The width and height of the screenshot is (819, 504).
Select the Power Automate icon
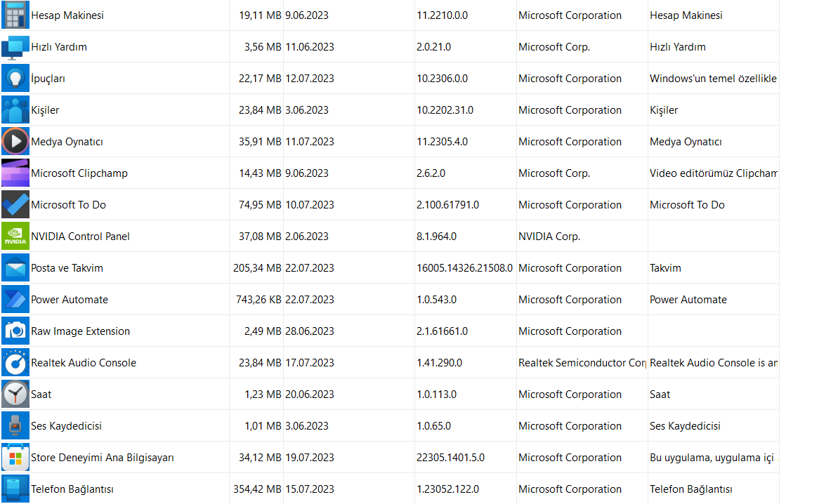pos(15,299)
